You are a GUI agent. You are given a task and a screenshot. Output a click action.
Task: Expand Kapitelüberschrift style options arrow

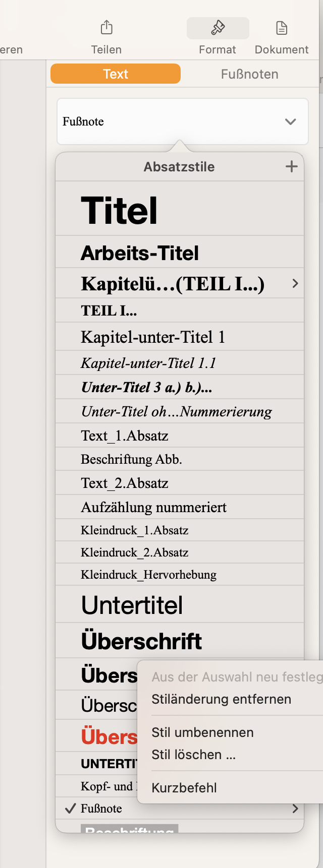tap(295, 284)
